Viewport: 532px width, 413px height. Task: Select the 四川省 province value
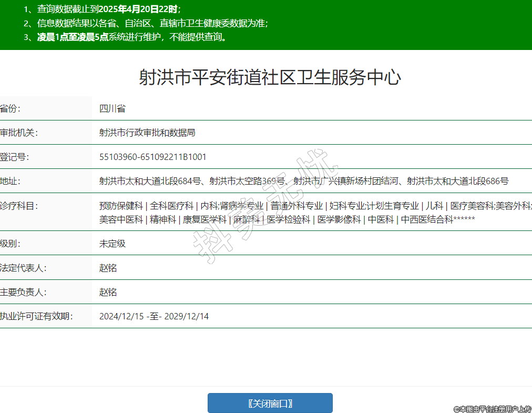pos(112,109)
